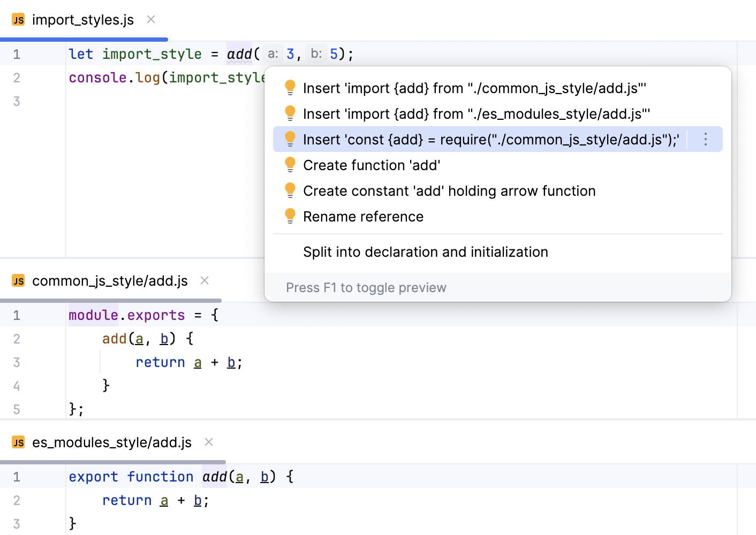Image resolution: width=756 pixels, height=535 pixels.
Task: Close the import_styles.js tab
Action: 151,19
